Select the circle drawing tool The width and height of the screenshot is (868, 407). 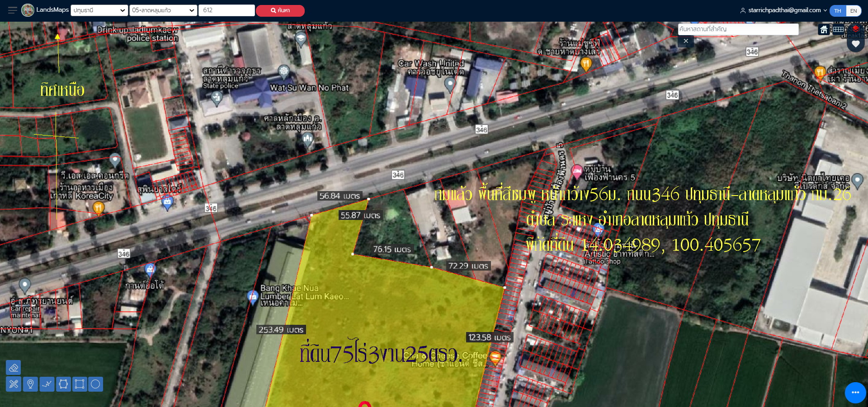(95, 384)
